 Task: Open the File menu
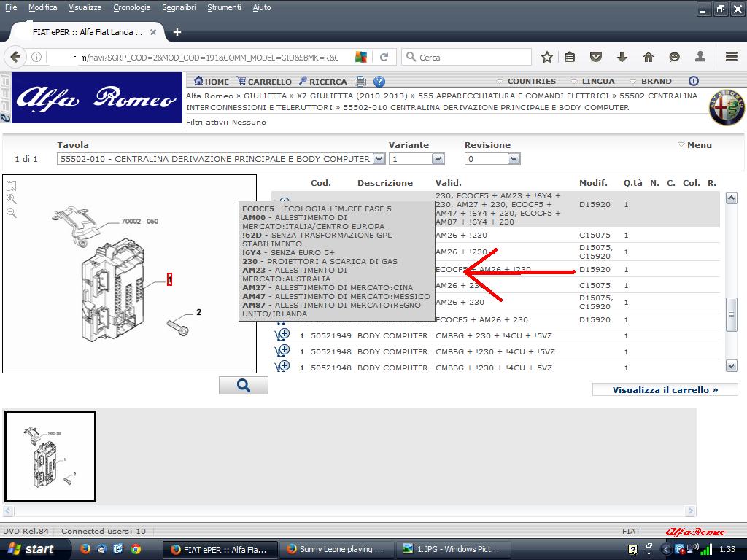(11, 7)
